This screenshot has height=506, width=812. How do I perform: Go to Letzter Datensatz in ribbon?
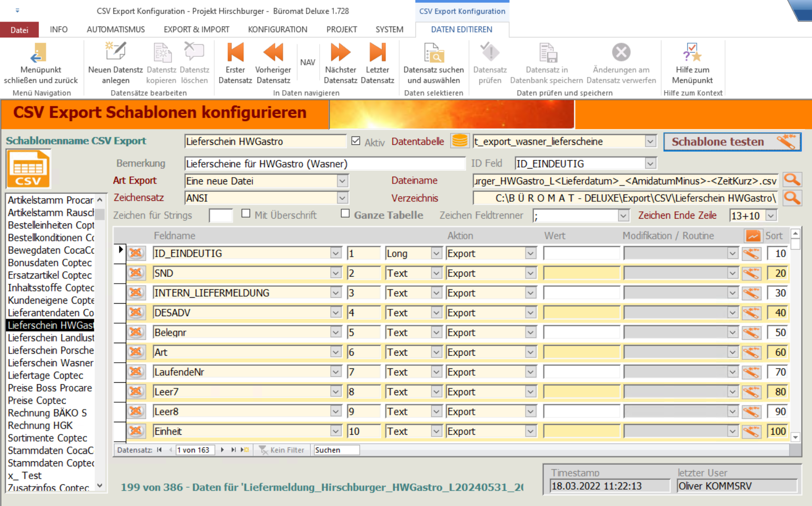click(x=377, y=53)
